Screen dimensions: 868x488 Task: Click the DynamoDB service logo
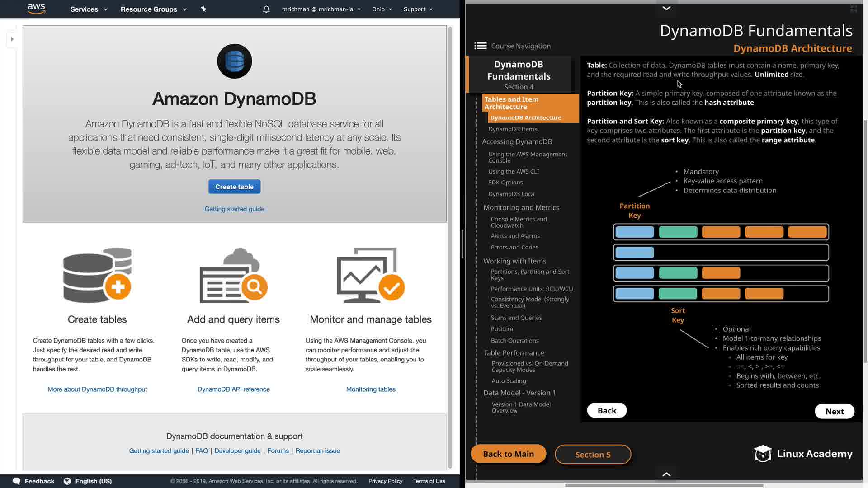click(x=234, y=61)
